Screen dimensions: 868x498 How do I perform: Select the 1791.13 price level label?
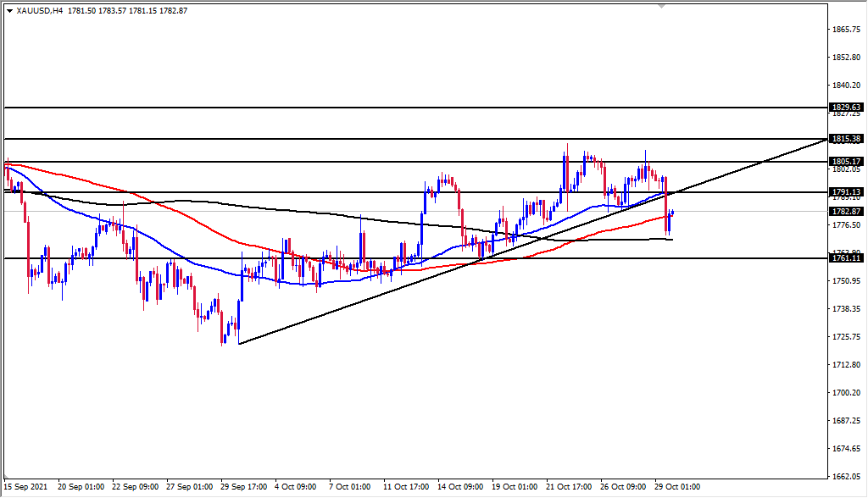[847, 192]
